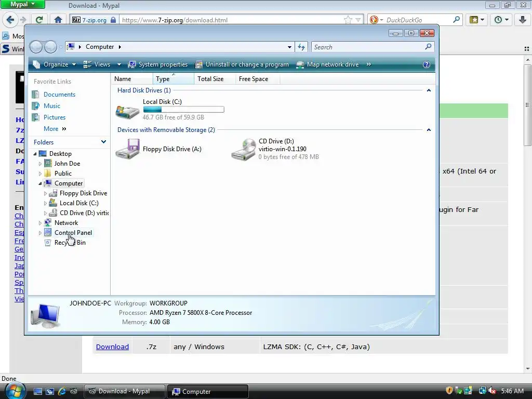Click the Computer taskbar button
Viewport: 532px width, 399px height.
point(208,391)
